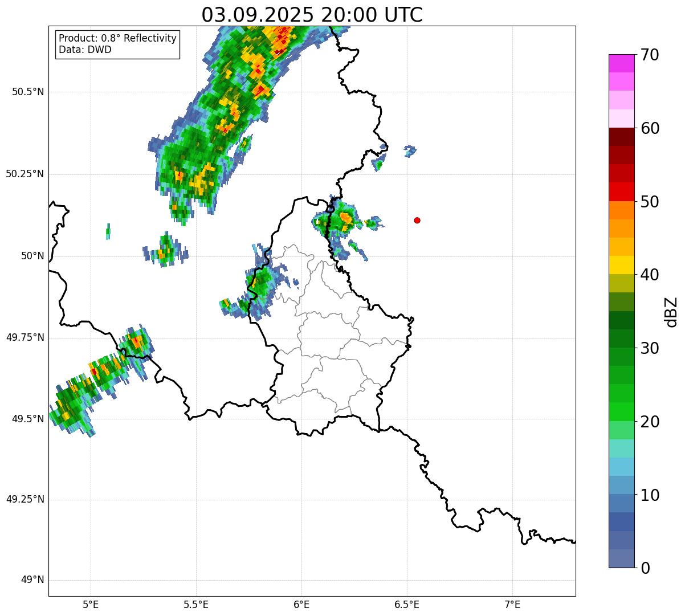Click the 50.25°N latitude label
Viewport: 685px width, 616px height.
[25, 174]
